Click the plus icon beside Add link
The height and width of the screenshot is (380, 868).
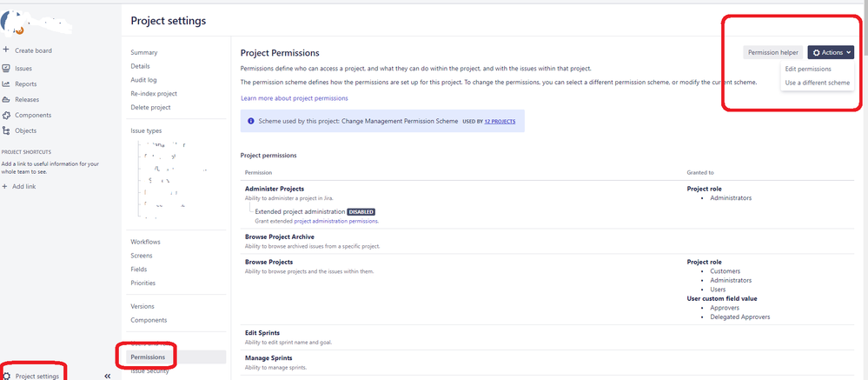tap(5, 187)
